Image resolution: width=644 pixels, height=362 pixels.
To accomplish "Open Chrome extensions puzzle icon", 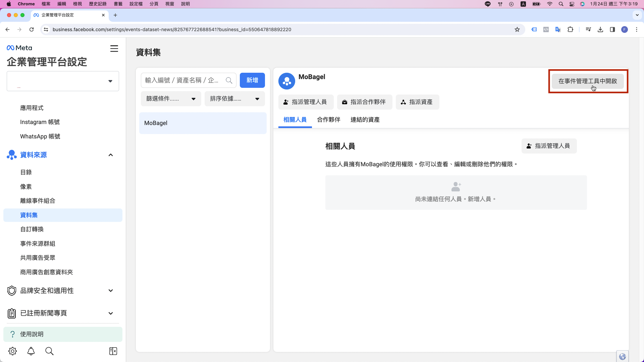I will 570,29.
